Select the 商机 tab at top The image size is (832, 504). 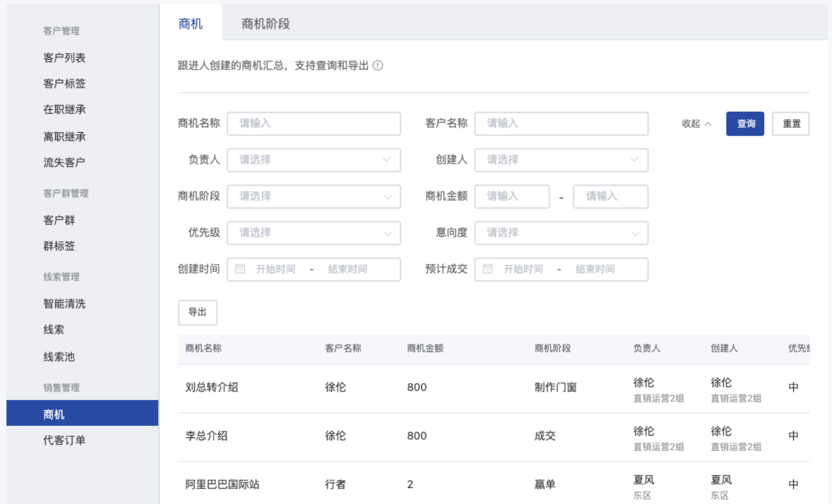[x=191, y=24]
